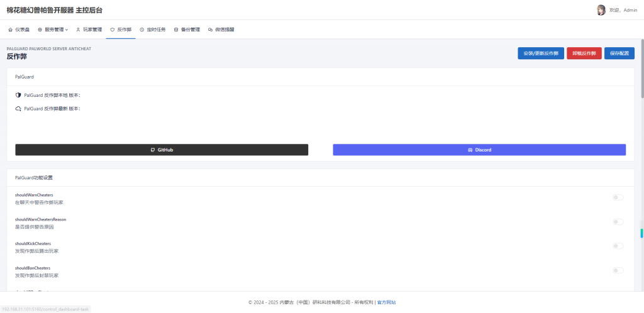644x313 pixels.
Task: Click the 发现作弊后封禁玩家 description
Action: (x=37, y=275)
